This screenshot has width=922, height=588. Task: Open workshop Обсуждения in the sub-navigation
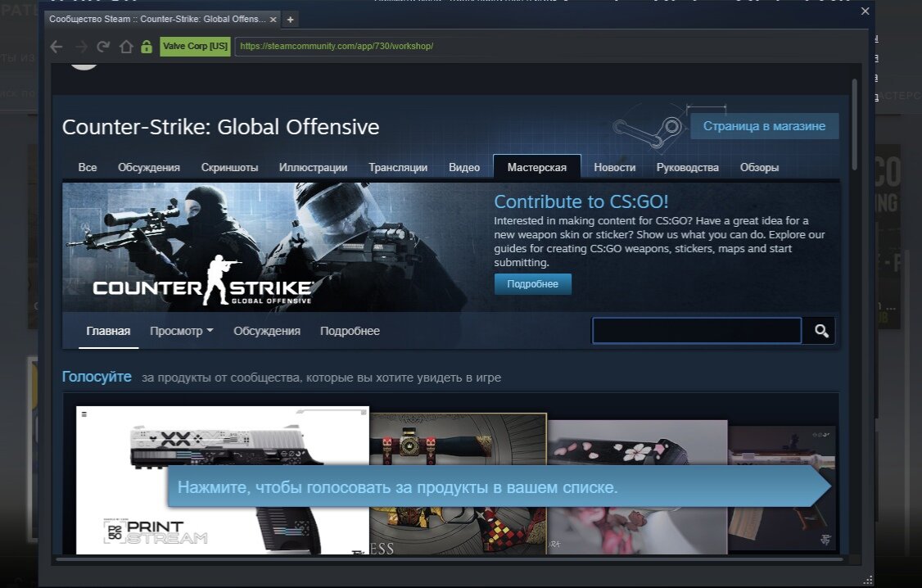pyautogui.click(x=267, y=331)
